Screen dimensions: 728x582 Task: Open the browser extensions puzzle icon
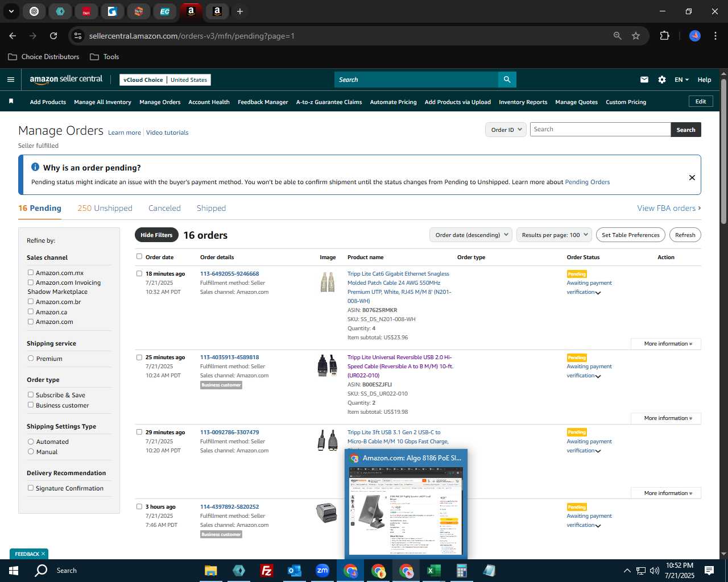(664, 36)
